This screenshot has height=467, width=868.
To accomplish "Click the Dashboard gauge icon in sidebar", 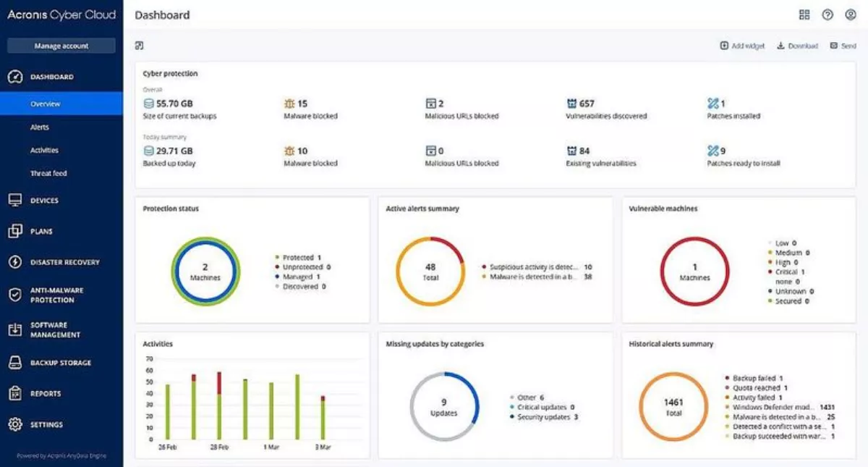I will coord(15,77).
